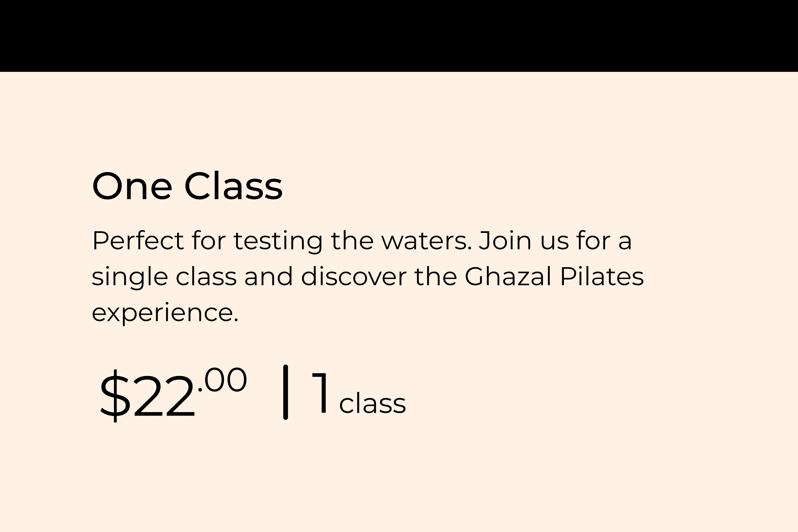Click the word "One" in the title
Viewport: 798px width, 532px height.
coord(132,187)
